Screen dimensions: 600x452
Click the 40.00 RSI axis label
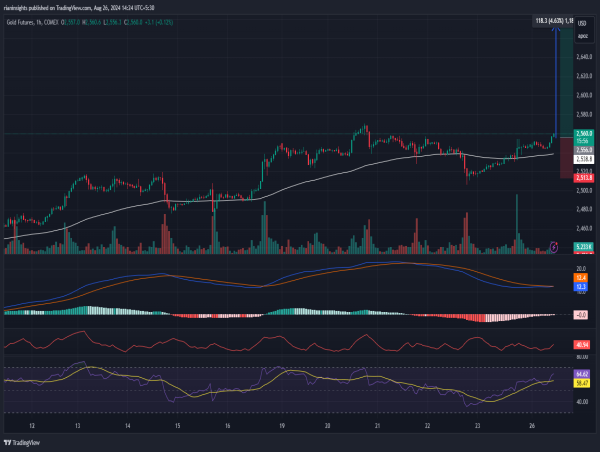pos(582,401)
